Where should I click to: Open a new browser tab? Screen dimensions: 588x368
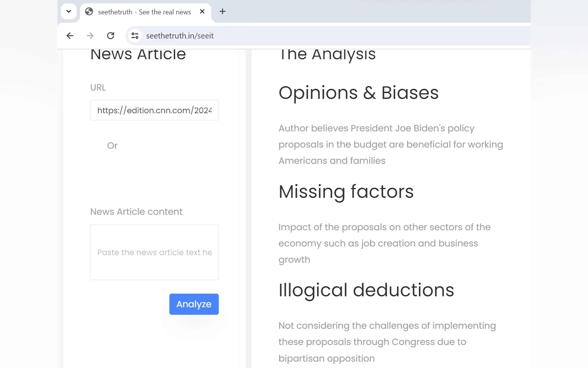coord(222,11)
